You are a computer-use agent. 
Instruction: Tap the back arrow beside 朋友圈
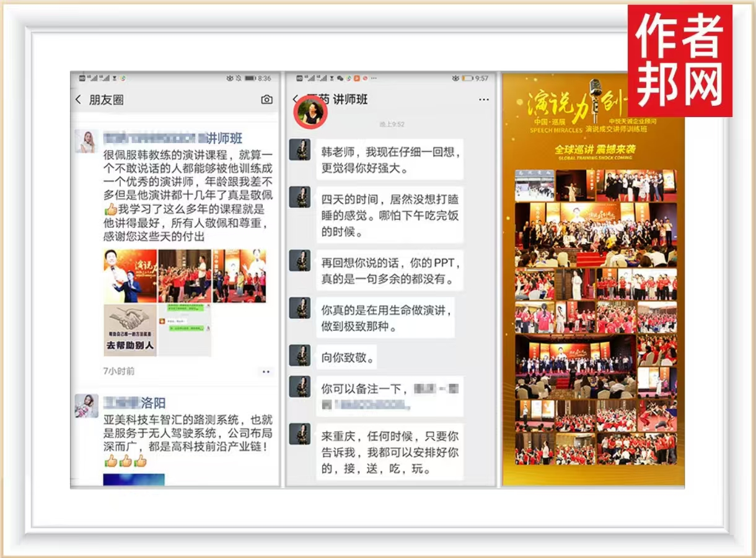click(78, 100)
